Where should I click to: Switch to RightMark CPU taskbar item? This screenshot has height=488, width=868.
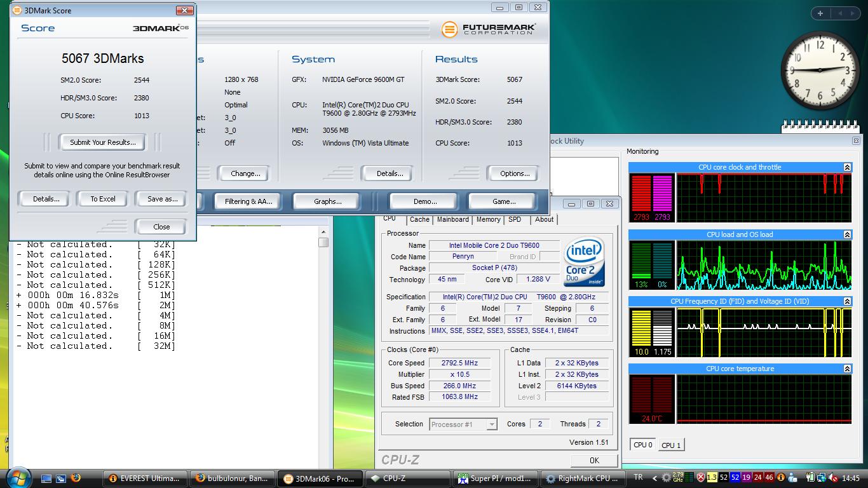tap(582, 478)
